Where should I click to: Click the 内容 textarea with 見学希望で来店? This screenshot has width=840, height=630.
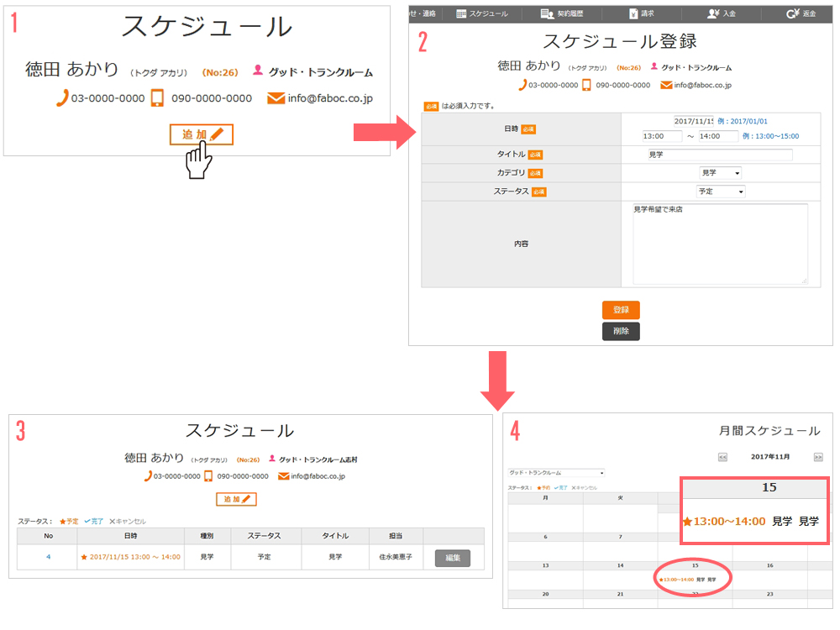pyautogui.click(x=720, y=244)
